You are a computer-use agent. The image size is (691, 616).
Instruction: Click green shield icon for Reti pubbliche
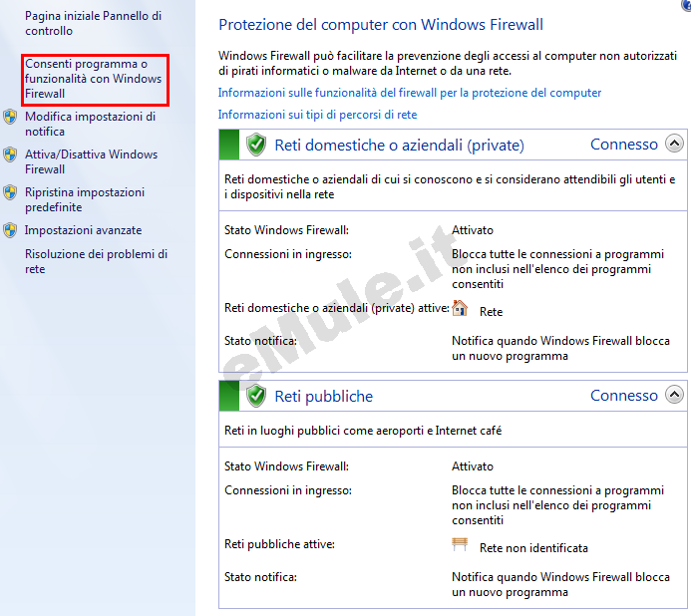(x=256, y=396)
